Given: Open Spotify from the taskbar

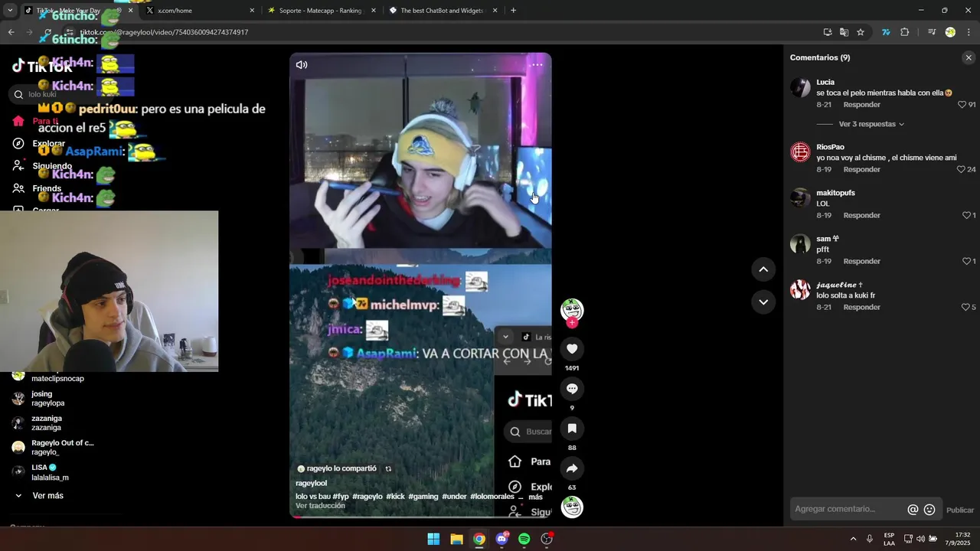Looking at the screenshot, I should (x=524, y=539).
